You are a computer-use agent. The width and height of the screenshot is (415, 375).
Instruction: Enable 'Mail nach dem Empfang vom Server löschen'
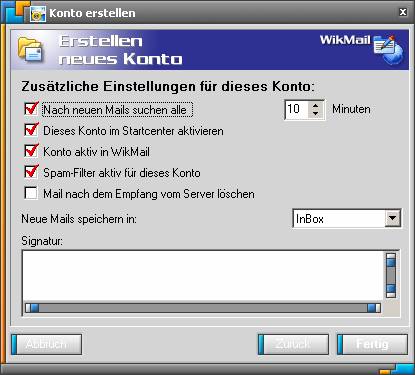[31, 193]
